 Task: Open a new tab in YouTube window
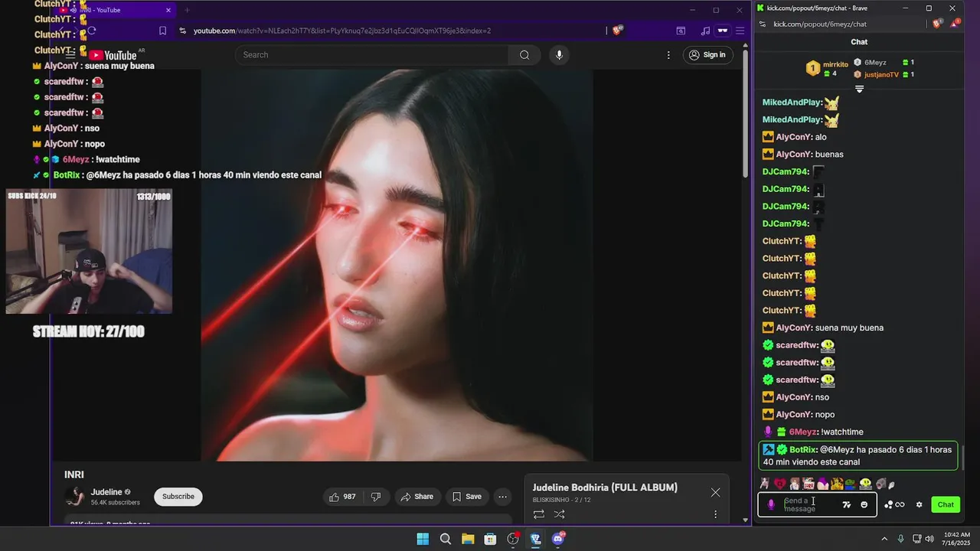[187, 10]
